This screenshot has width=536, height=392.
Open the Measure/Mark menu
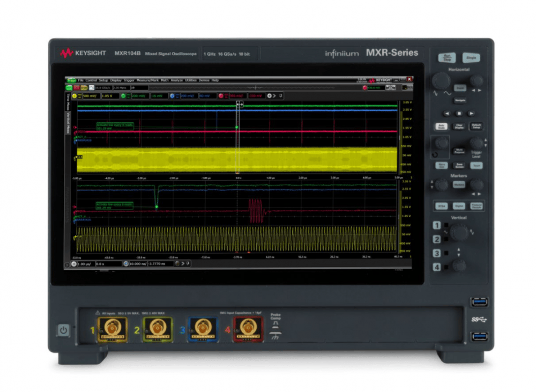(148, 80)
